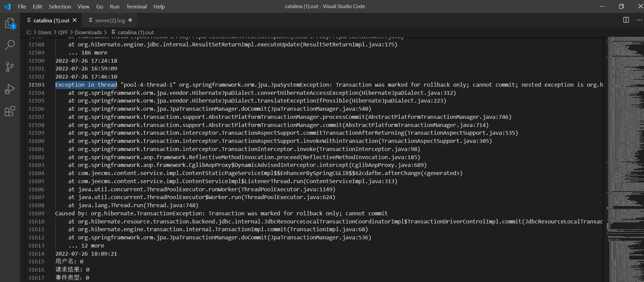The height and width of the screenshot is (282, 644).
Task: Click the Split Editor Right icon
Action: click(x=626, y=20)
